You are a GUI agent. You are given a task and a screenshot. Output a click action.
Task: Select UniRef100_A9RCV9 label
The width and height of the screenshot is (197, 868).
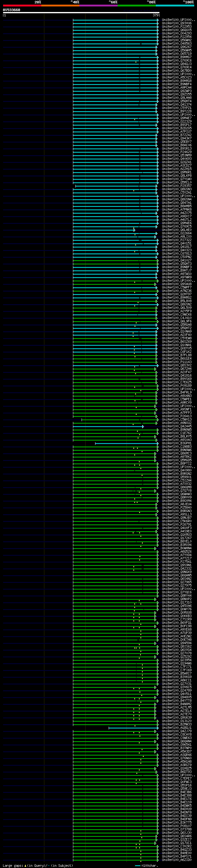coord(176,402)
